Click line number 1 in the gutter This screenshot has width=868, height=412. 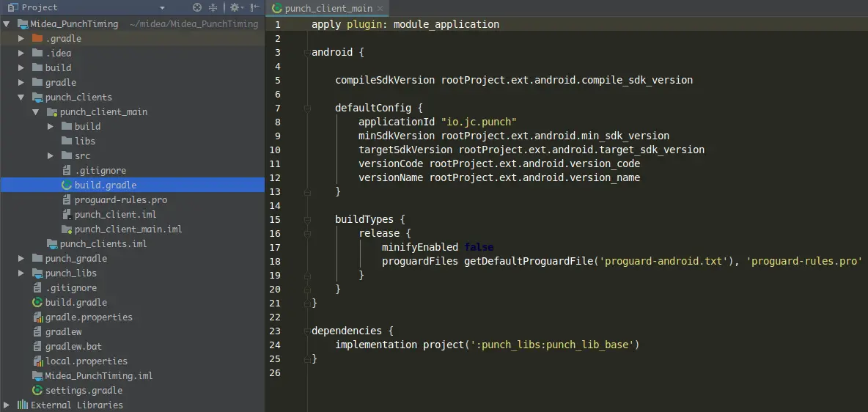[x=277, y=24]
